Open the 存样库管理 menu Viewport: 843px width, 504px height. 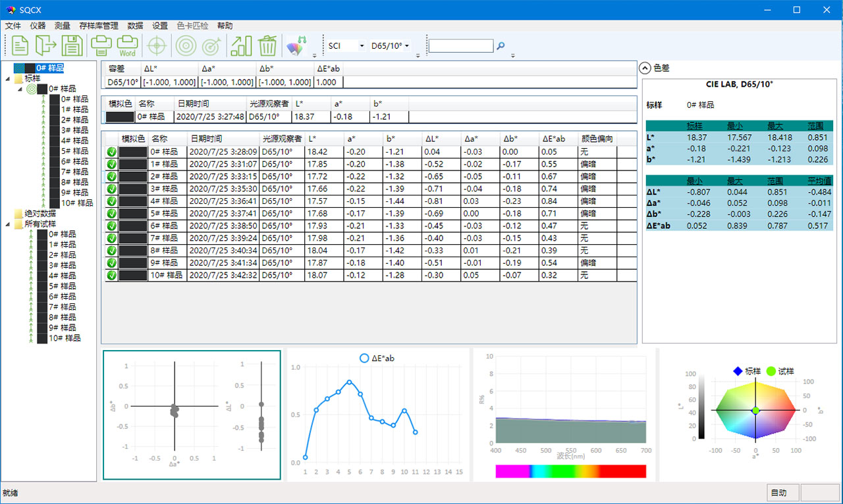(x=98, y=26)
